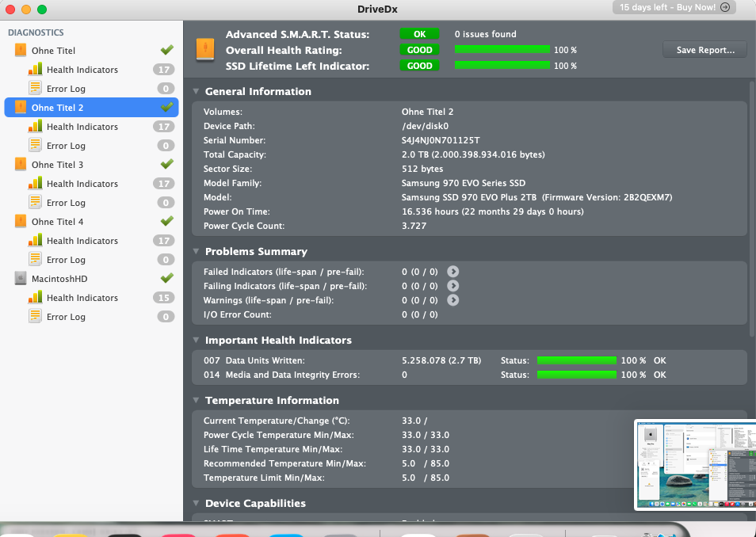Click Error Log icon under Ohne Titel 2
Viewport: 756px width, 537px height.
35,146
